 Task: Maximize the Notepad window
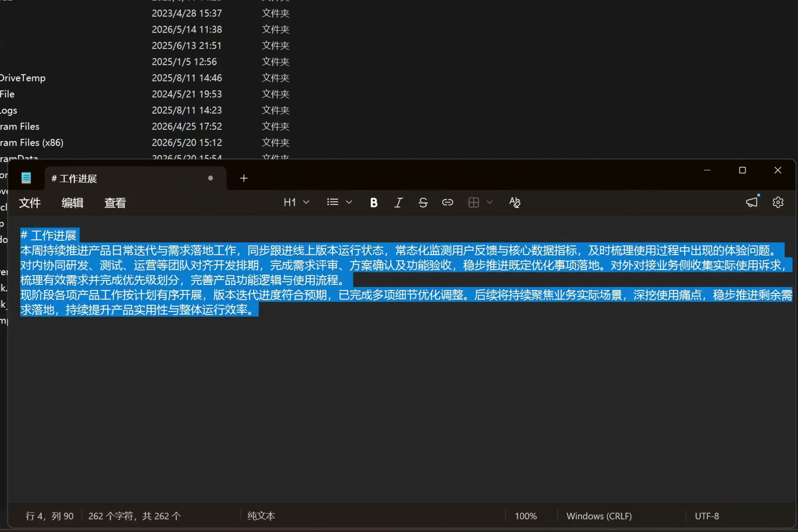(742, 170)
